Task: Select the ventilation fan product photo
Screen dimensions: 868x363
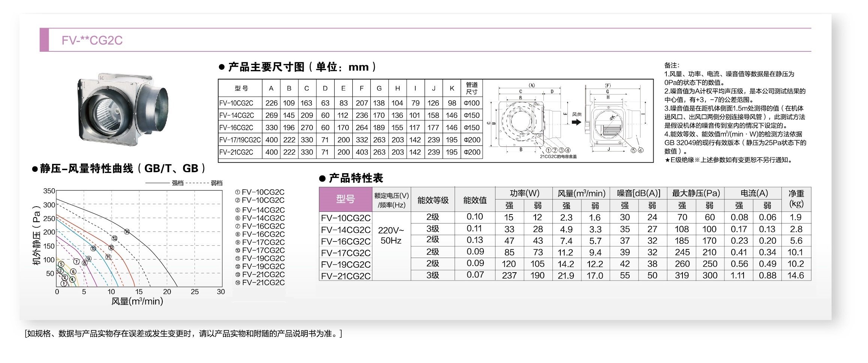Action: click(123, 110)
